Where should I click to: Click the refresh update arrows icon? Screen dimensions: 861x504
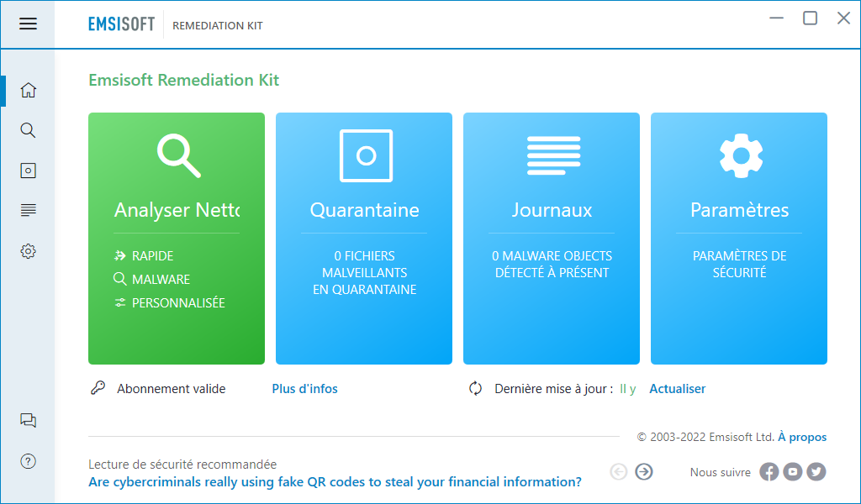pos(476,388)
